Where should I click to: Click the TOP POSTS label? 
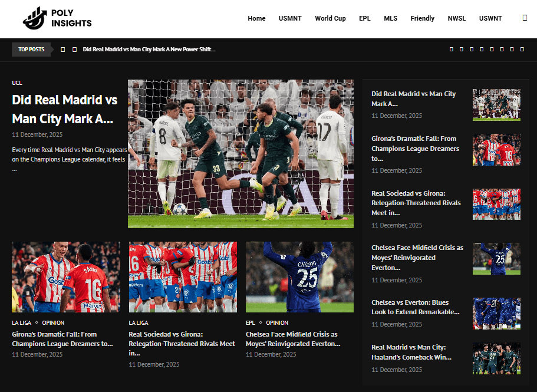pyautogui.click(x=31, y=50)
